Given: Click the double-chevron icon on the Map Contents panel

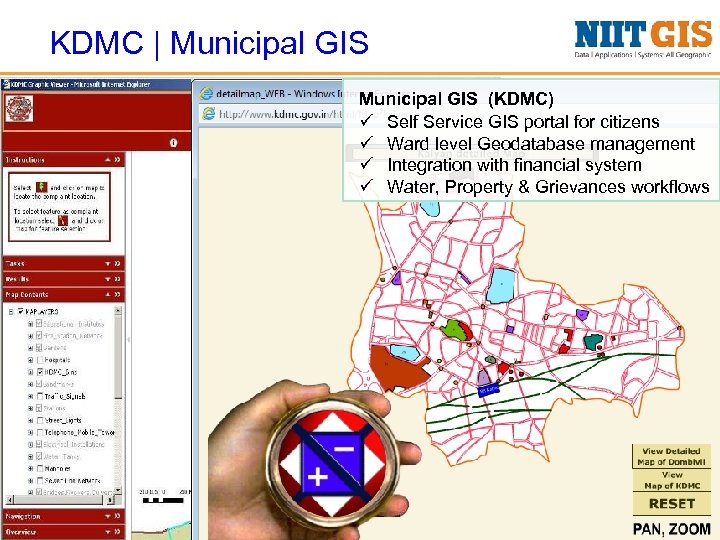Looking at the screenshot, I should coord(118,294).
